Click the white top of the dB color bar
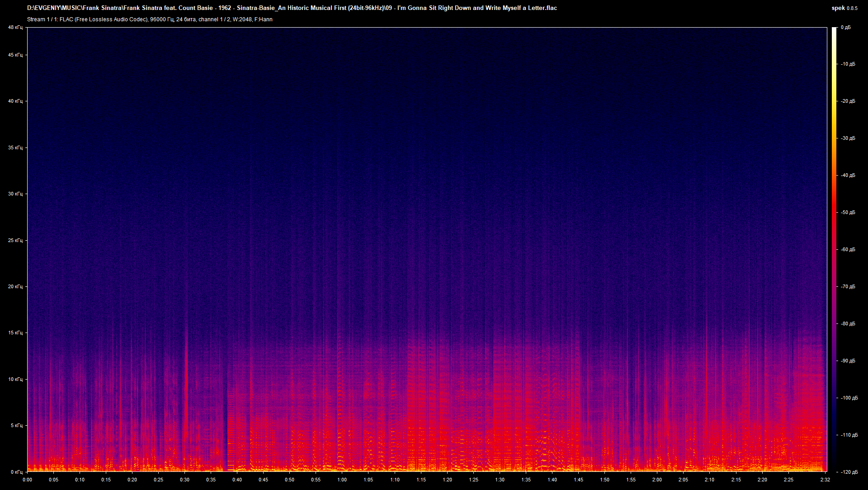The image size is (868, 490). [834, 30]
